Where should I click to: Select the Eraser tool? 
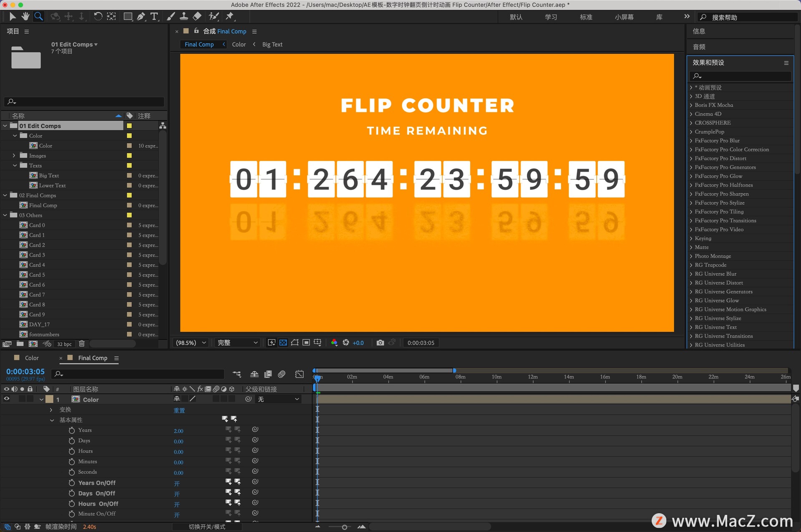tap(197, 16)
